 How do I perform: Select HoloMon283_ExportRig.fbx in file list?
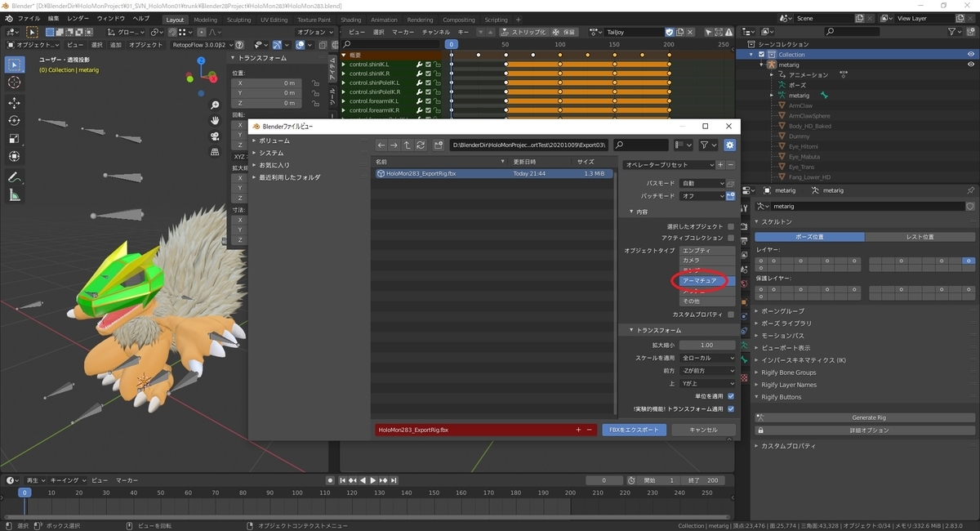coord(493,174)
